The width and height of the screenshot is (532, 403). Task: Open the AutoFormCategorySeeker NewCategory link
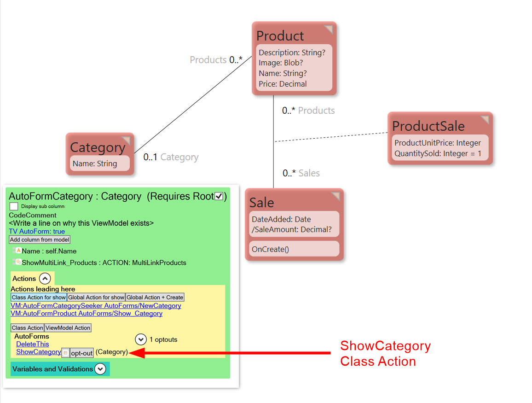[96, 306]
